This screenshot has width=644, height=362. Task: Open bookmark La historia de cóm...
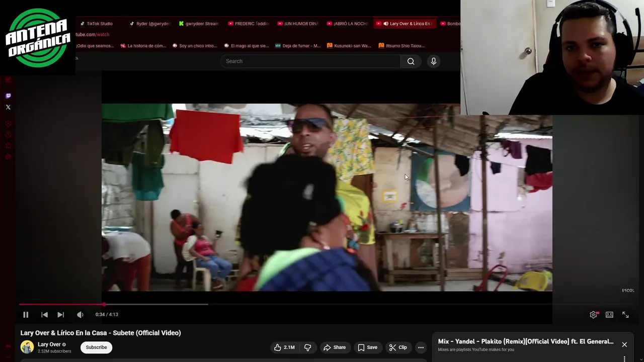point(143,46)
